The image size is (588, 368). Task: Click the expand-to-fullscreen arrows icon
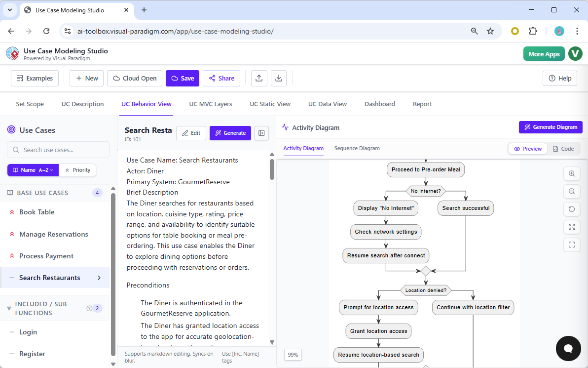[x=572, y=227]
